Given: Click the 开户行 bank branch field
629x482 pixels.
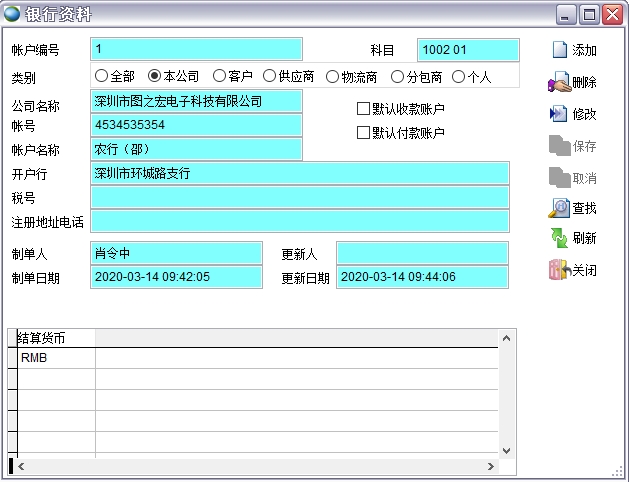Looking at the screenshot, I should tap(300, 173).
